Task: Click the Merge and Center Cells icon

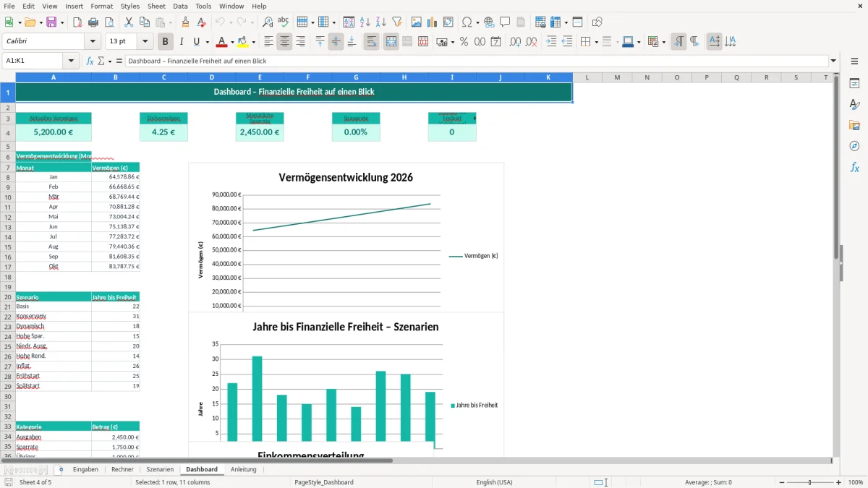Action: point(391,42)
